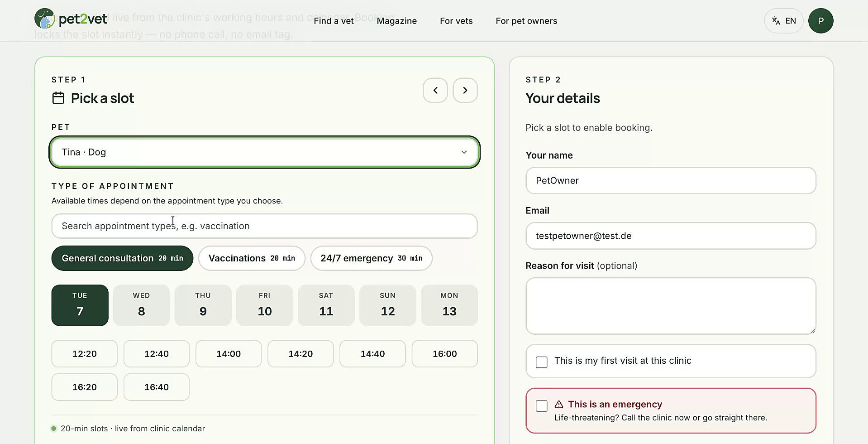This screenshot has height=444, width=868.
Task: Select Friday 10 date
Action: (265, 305)
